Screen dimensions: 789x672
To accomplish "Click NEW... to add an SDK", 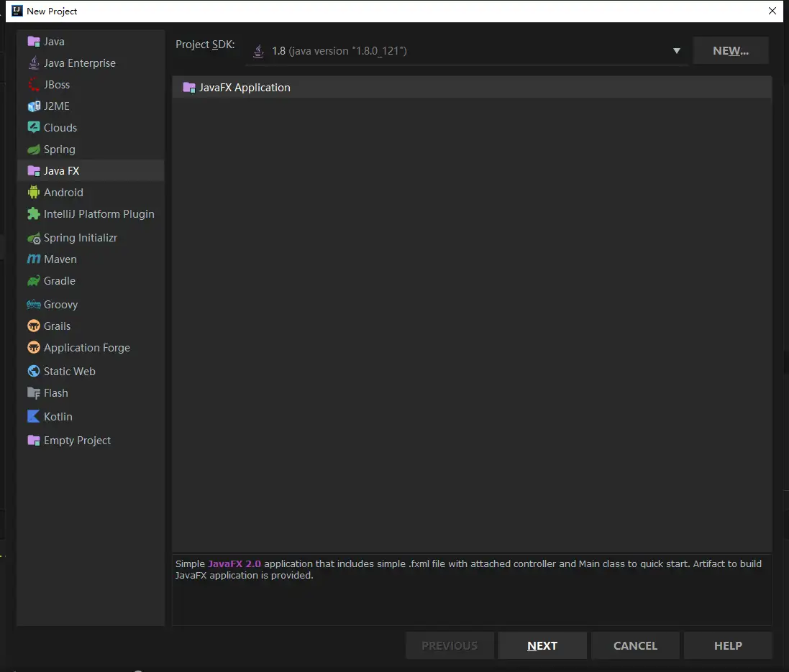I will 730,51.
